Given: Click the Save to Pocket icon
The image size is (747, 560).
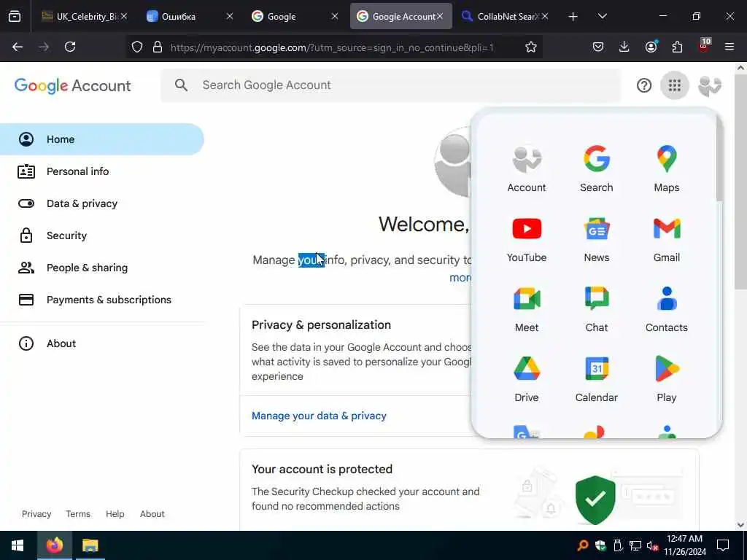Looking at the screenshot, I should coord(598,47).
